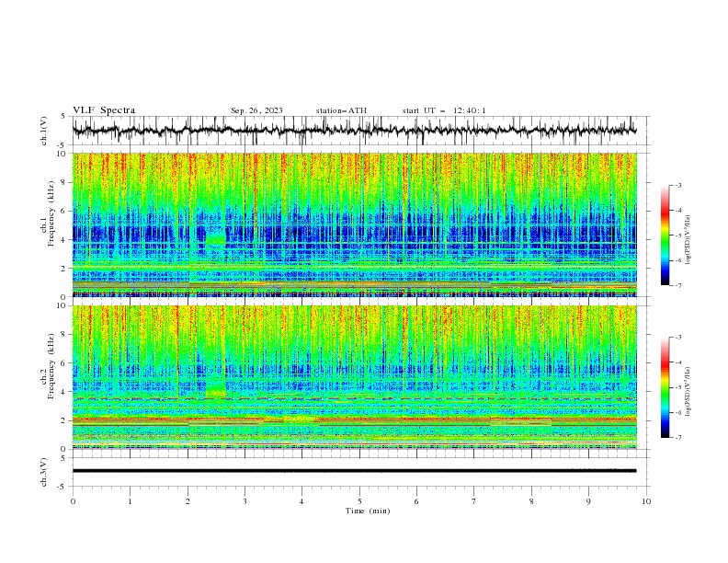Select the "start UT = 12:40:1" text

(x=444, y=110)
